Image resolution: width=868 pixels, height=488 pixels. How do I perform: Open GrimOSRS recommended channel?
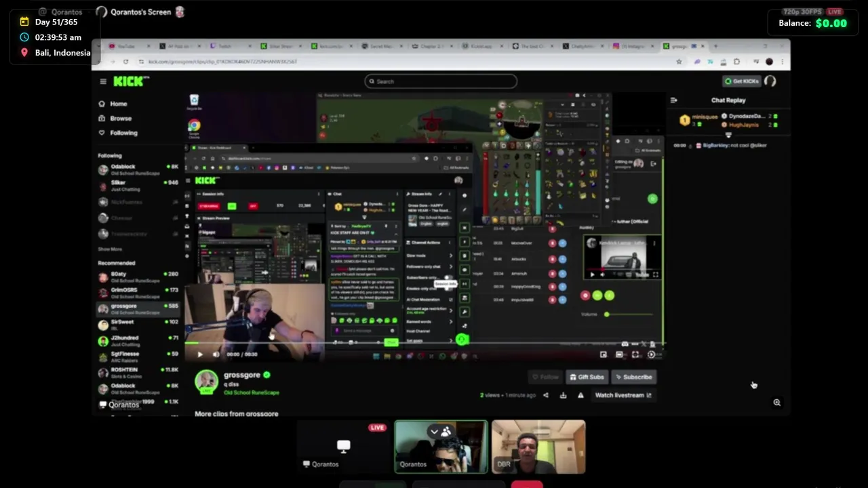coord(139,293)
